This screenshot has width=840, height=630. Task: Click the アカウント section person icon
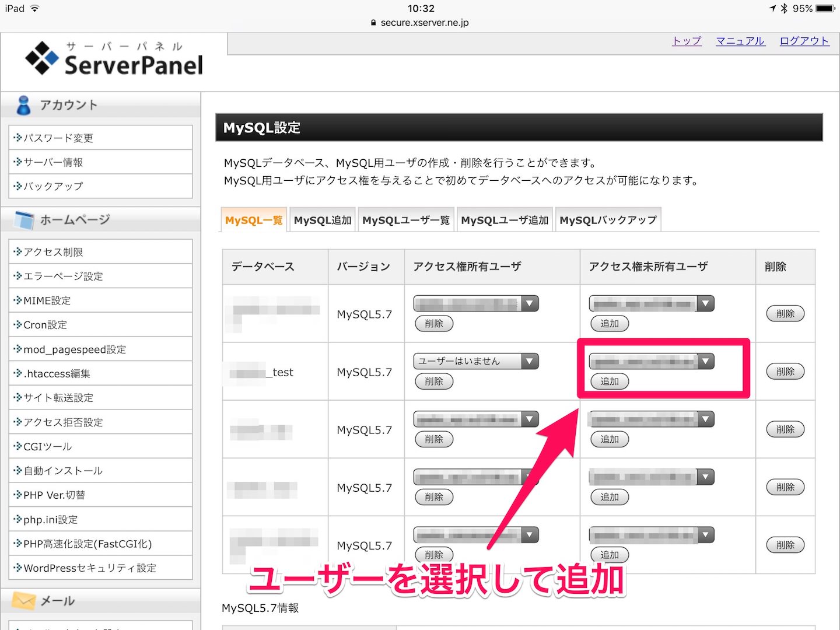23,105
